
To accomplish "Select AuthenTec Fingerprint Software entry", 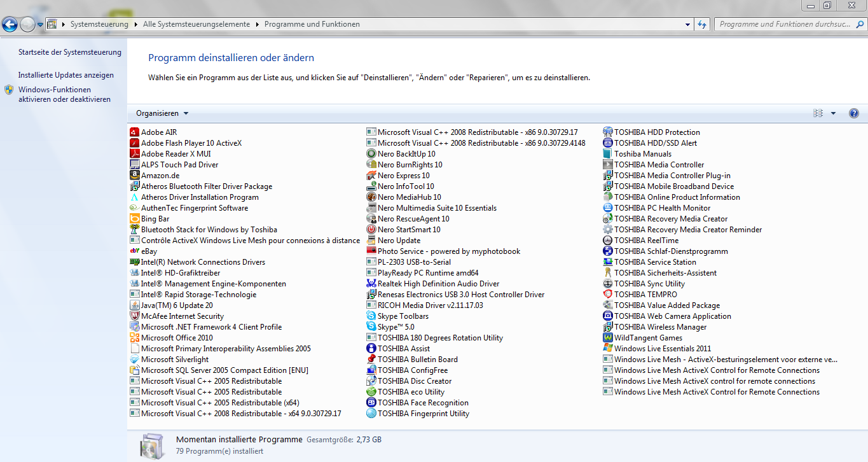I will [x=189, y=208].
